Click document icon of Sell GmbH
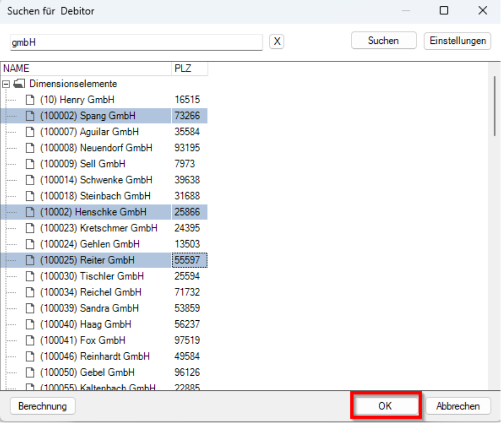The height and width of the screenshot is (424, 504). 30,164
